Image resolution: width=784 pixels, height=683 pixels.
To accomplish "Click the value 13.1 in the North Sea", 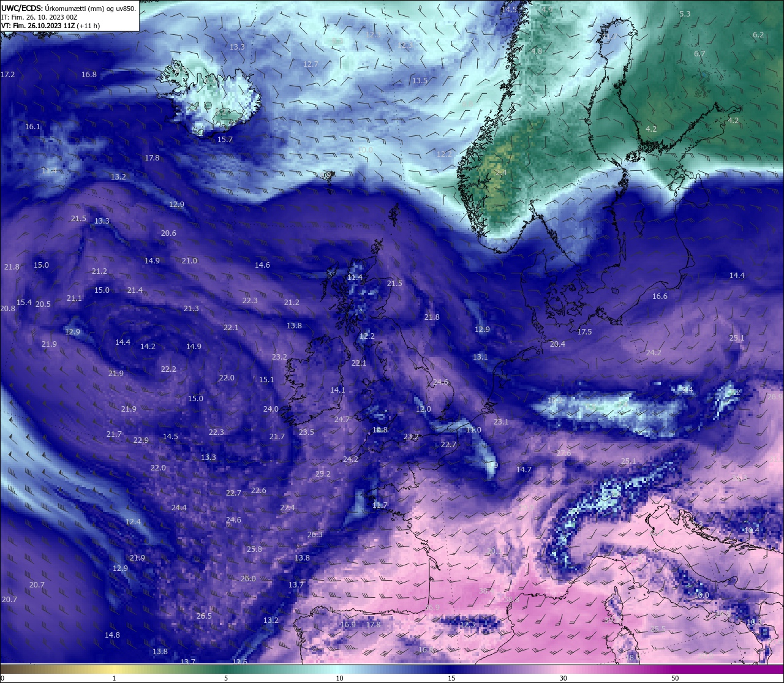I will 480,357.
